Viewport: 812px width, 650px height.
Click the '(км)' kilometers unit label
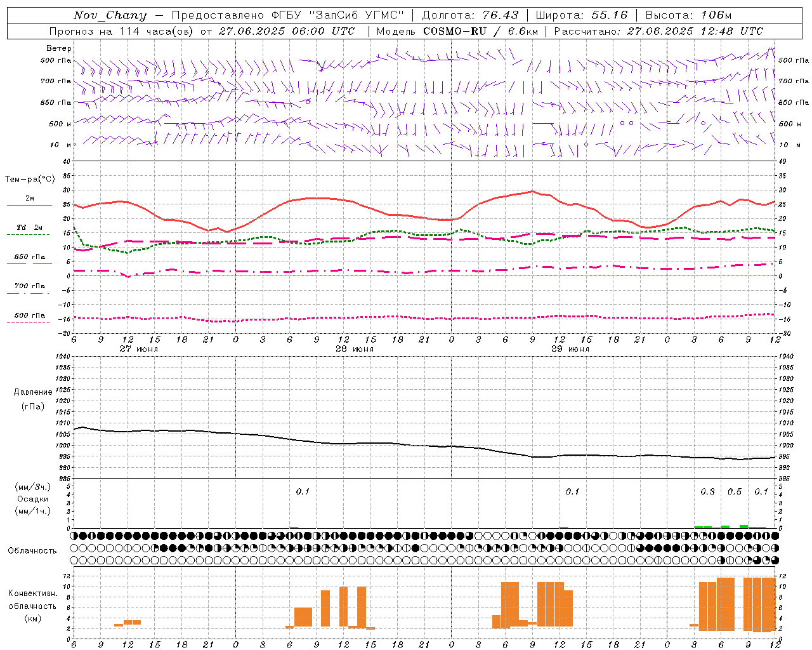(32, 618)
